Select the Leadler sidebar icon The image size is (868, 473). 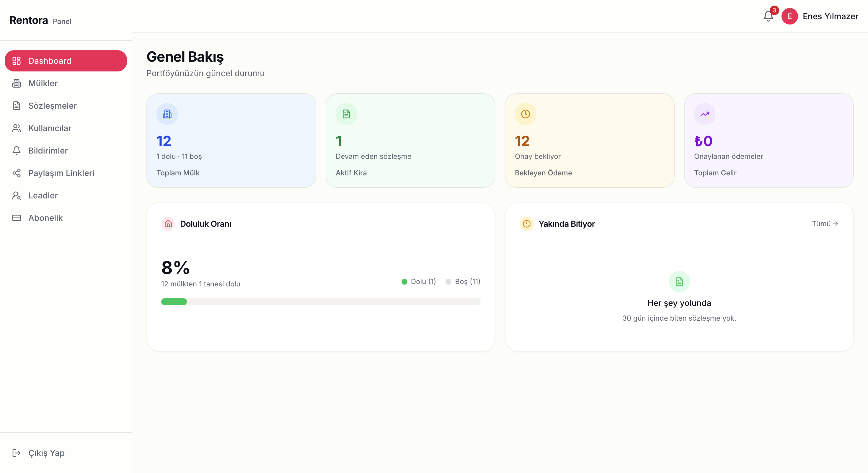[x=17, y=195]
